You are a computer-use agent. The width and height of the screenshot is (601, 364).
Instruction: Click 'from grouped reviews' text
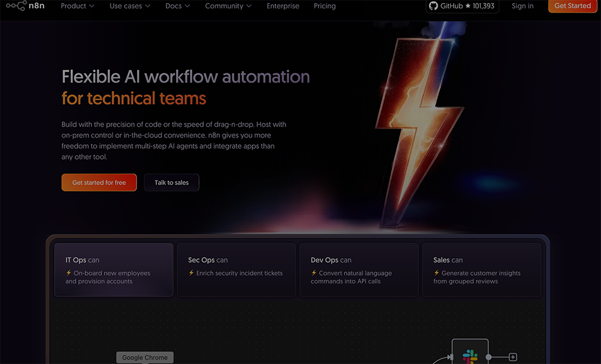click(x=466, y=281)
